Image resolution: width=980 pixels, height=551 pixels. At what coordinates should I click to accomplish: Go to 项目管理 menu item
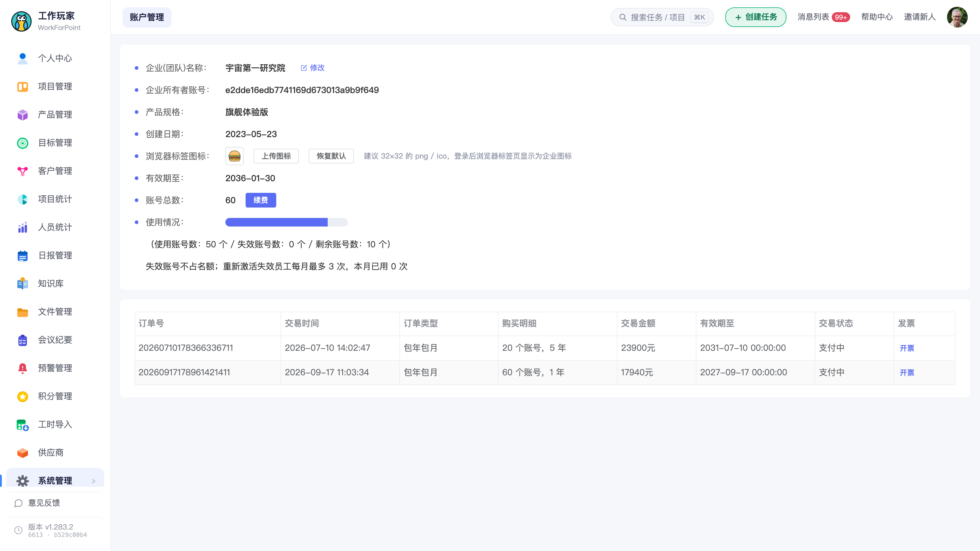pyautogui.click(x=55, y=87)
